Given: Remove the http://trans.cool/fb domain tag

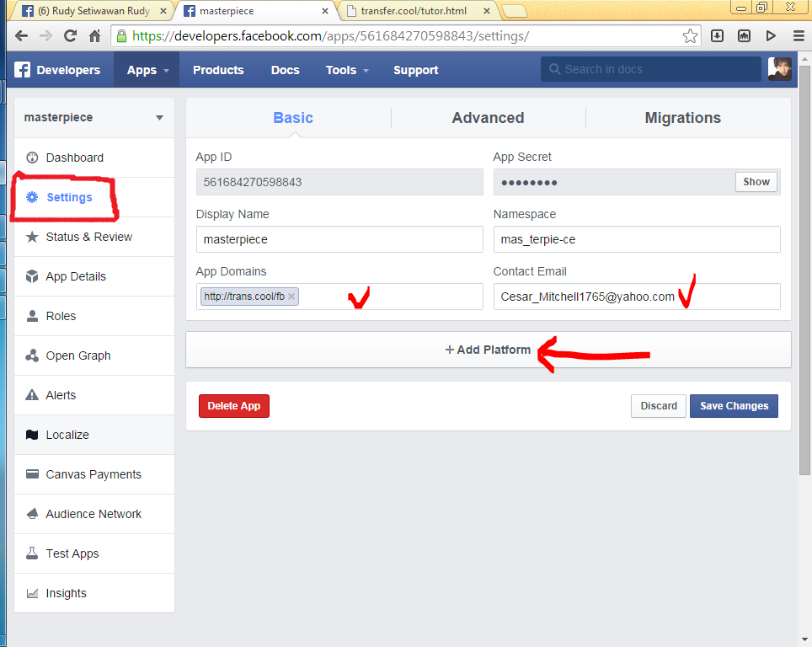Looking at the screenshot, I should [x=291, y=297].
